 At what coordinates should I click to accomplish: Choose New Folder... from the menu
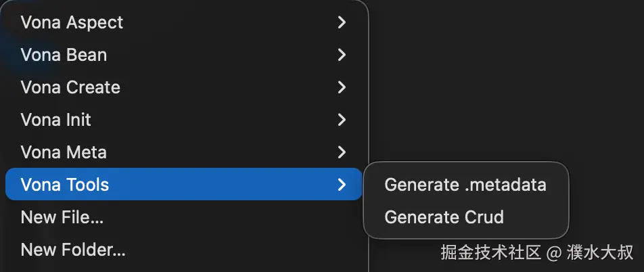point(73,250)
